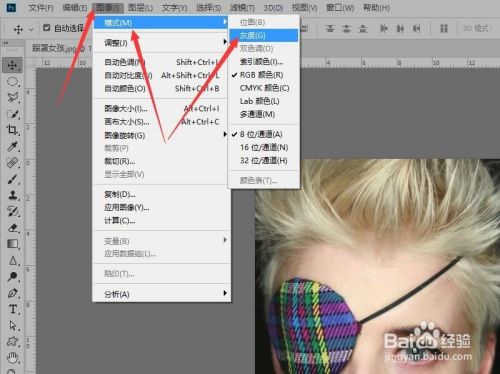Click the Photoshop Ps logo icon
The image size is (500, 374).
[11, 7]
